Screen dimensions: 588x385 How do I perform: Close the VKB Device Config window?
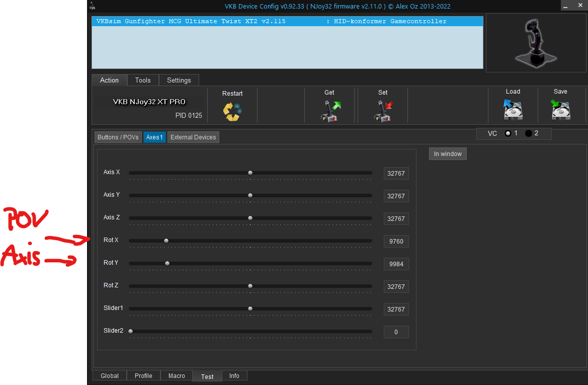point(580,5)
